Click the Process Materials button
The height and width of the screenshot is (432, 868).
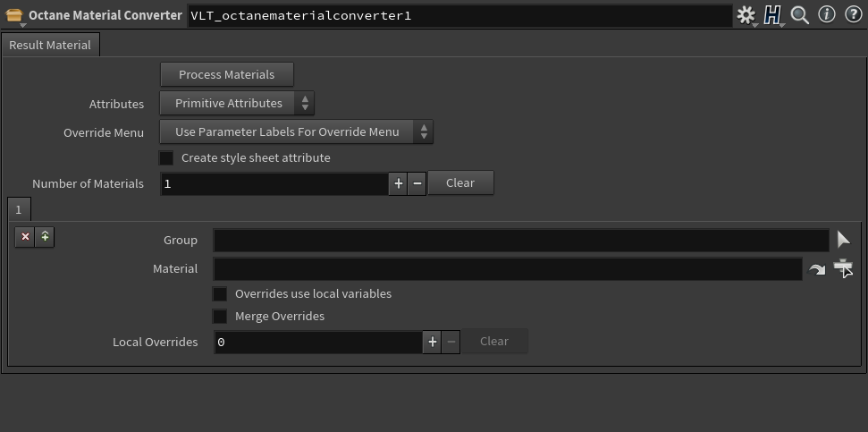[x=227, y=75]
